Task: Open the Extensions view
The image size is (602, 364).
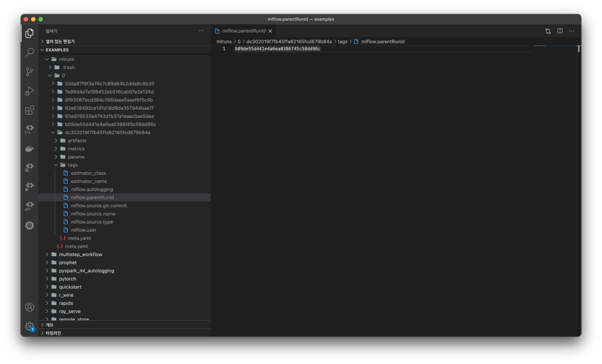Action: (30, 110)
